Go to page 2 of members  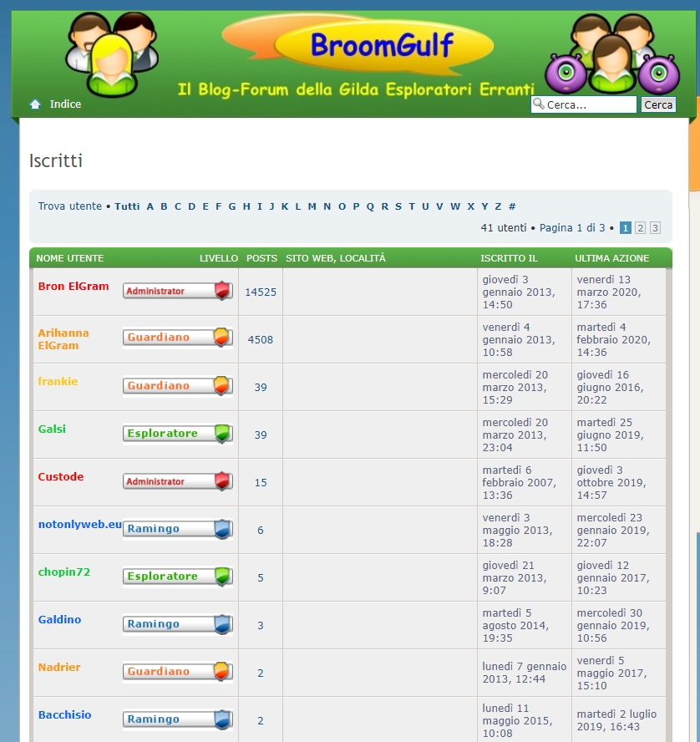point(640,228)
